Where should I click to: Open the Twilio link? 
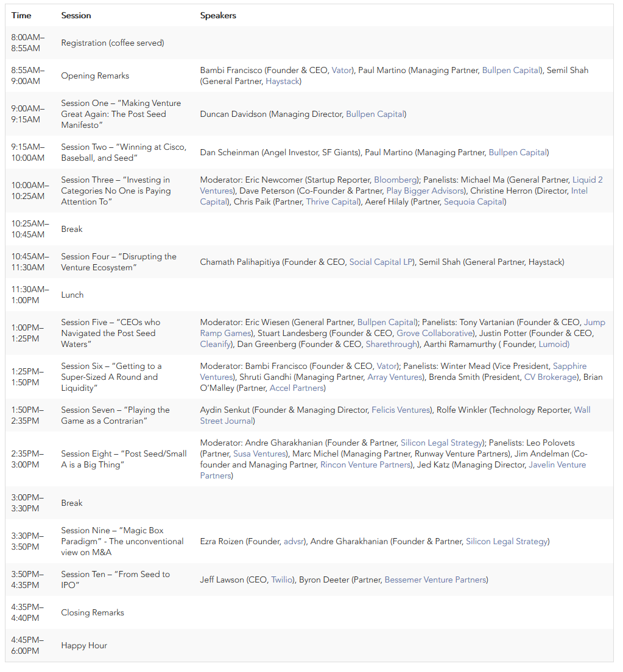coord(282,580)
